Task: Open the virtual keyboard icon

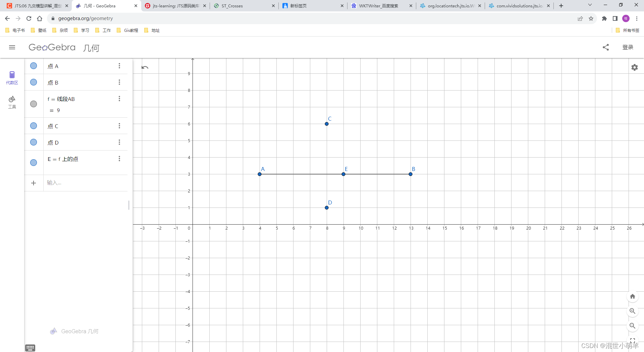Action: [30, 348]
